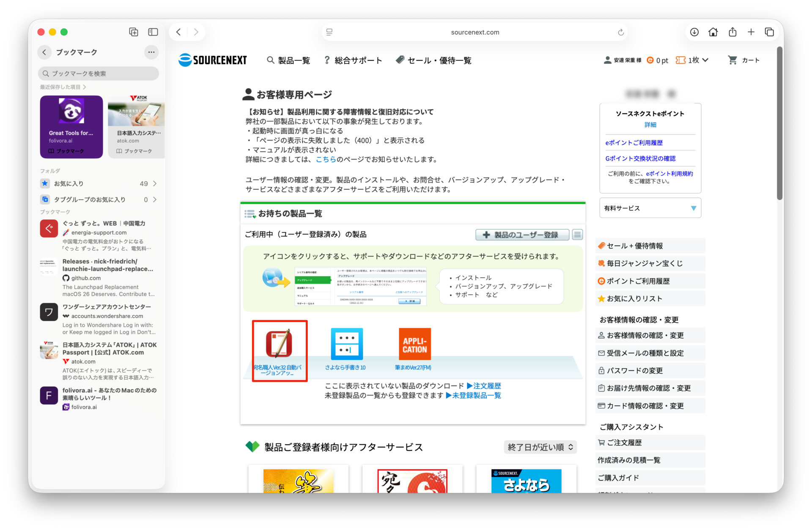Image resolution: width=812 pixels, height=530 pixels.
Task: Open the 終了日が近い順 sort dropdown
Action: 540,447
